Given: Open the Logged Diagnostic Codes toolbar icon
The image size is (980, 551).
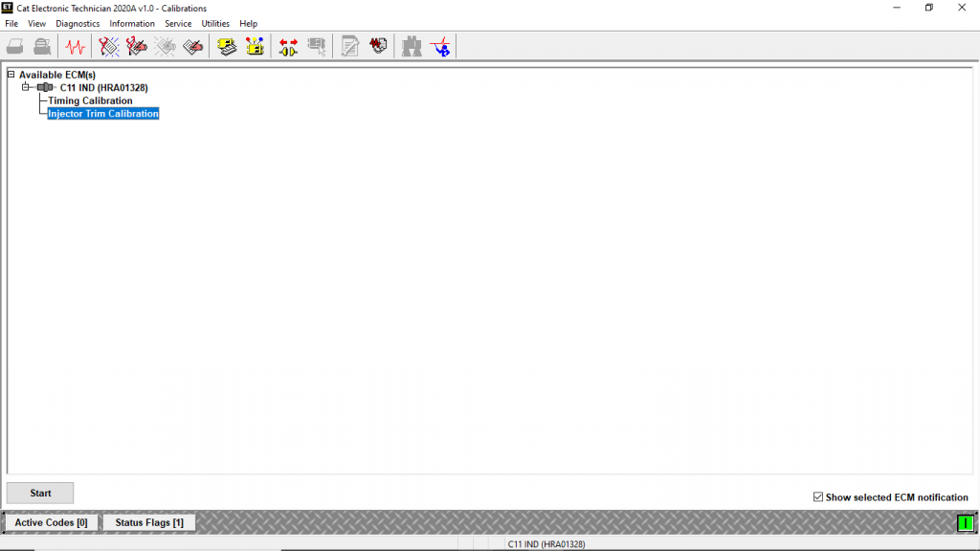Looking at the screenshot, I should tap(137, 46).
